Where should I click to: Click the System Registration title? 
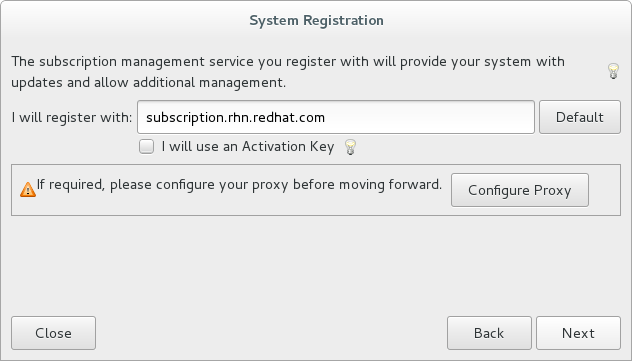[x=316, y=21]
